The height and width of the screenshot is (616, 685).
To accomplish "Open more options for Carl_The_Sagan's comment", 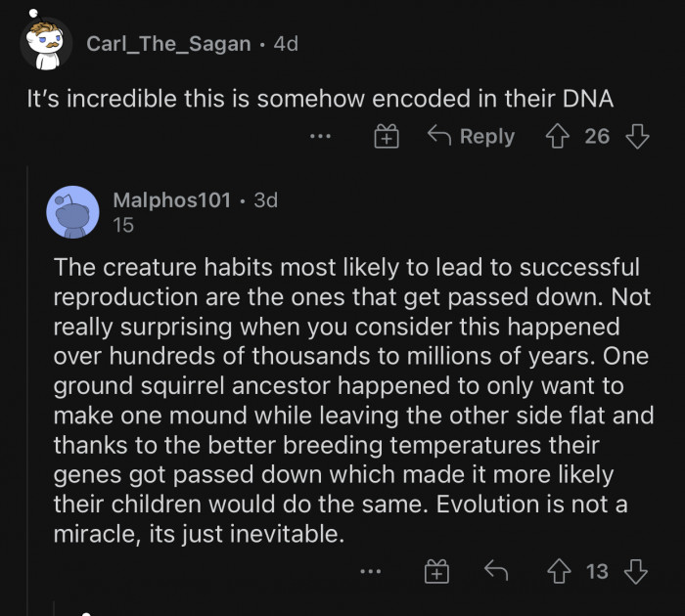I will tap(320, 137).
